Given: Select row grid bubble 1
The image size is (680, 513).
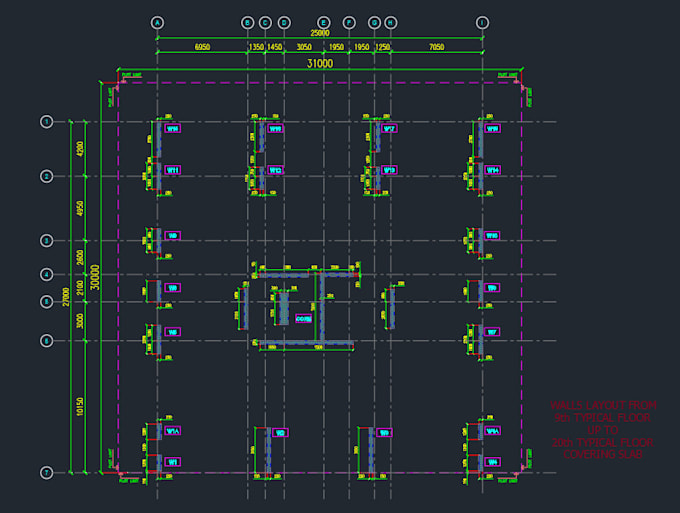Looking at the screenshot, I should point(47,122).
